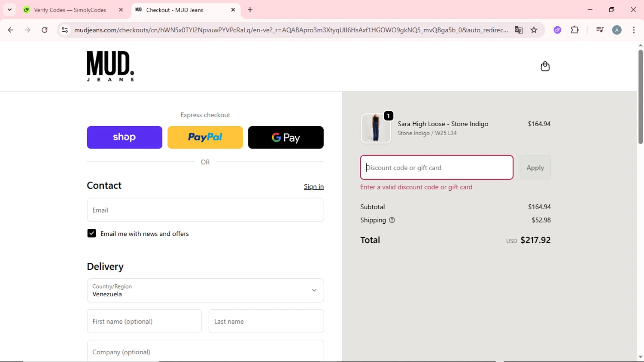
Task: Click the Sara High Loose product thumbnail
Action: click(376, 128)
